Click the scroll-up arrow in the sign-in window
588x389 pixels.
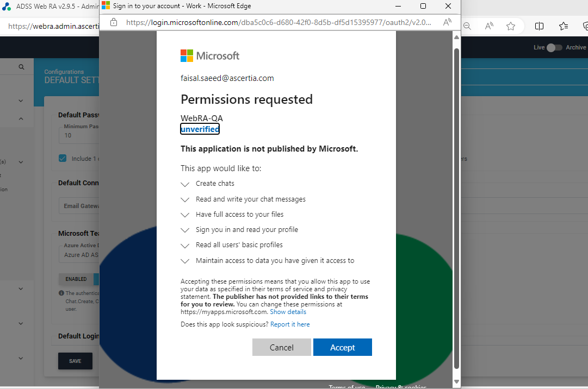(x=456, y=37)
